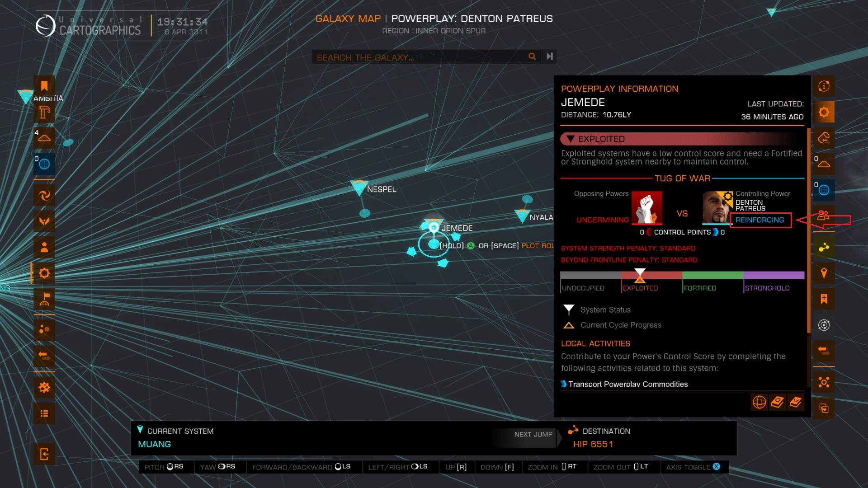This screenshot has height=488, width=868.
Task: Open the construction crane tab in left sidebar
Action: click(x=44, y=112)
